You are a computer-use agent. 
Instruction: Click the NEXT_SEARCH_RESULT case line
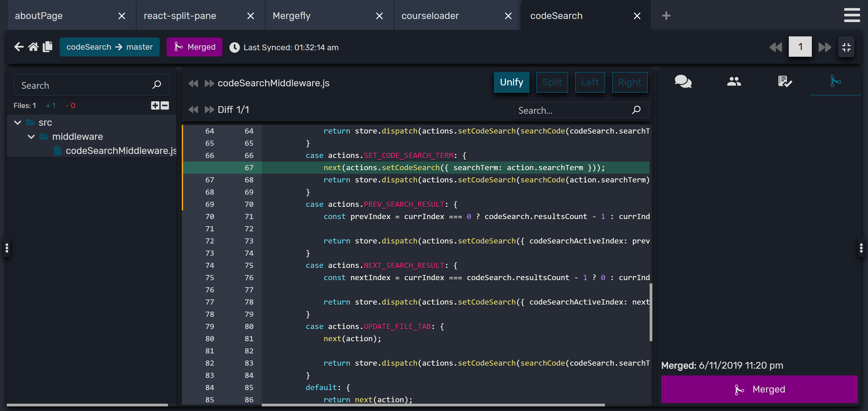381,265
